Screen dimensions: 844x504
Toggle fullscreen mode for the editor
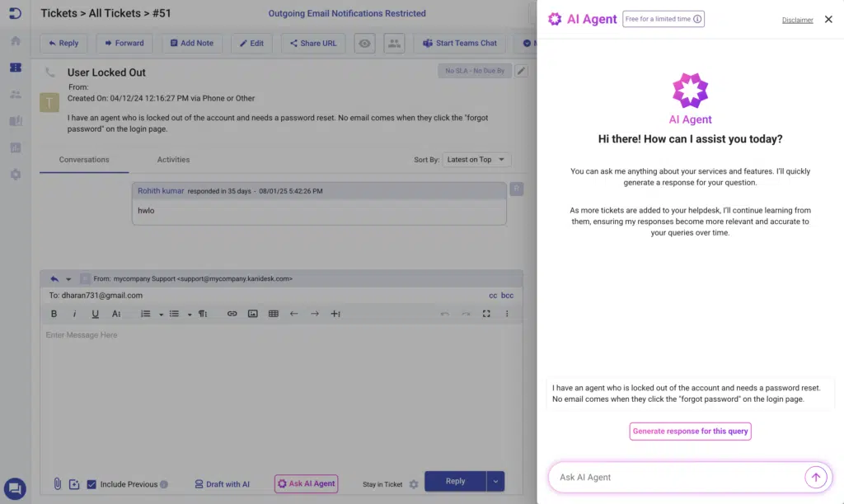[x=486, y=314]
